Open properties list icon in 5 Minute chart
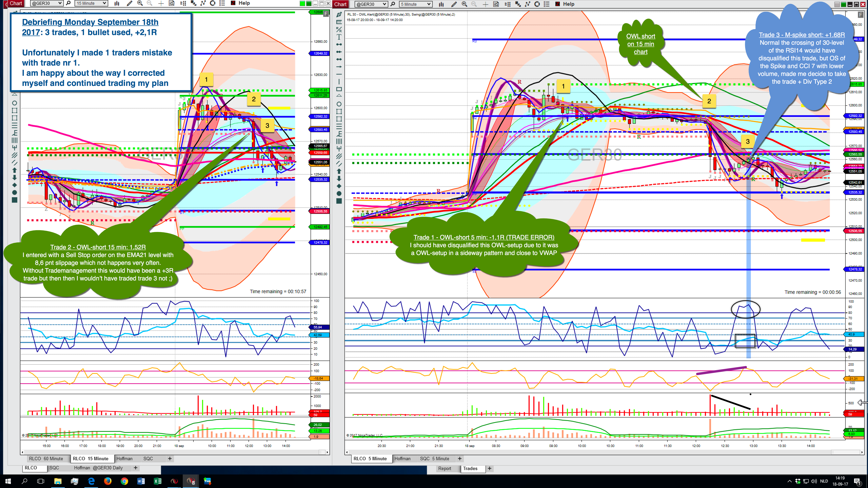 [x=547, y=4]
